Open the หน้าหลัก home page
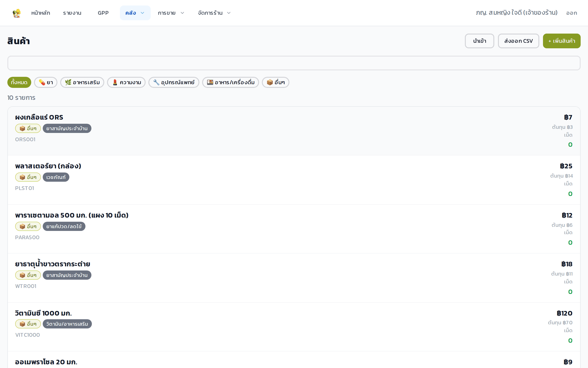The image size is (588, 368). [x=41, y=13]
